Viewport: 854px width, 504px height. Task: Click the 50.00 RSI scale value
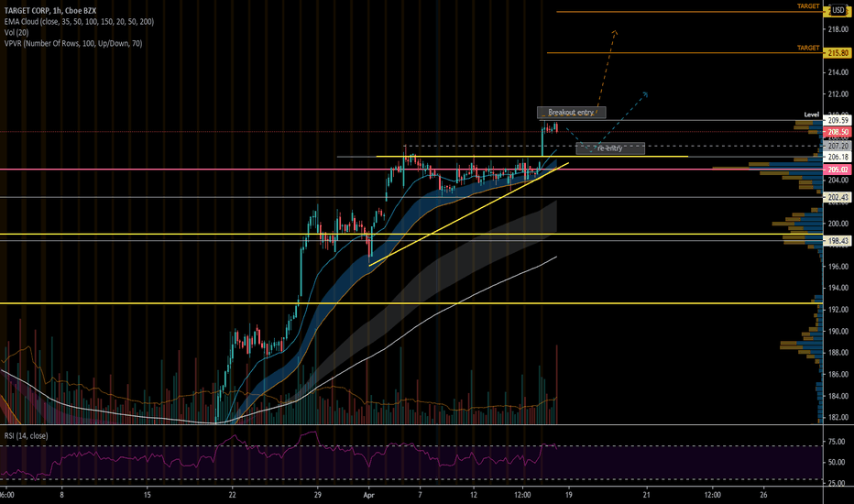(x=838, y=462)
